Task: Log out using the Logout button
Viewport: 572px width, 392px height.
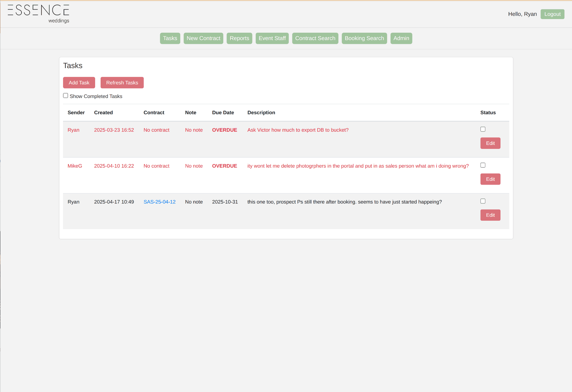Action: 552,14
